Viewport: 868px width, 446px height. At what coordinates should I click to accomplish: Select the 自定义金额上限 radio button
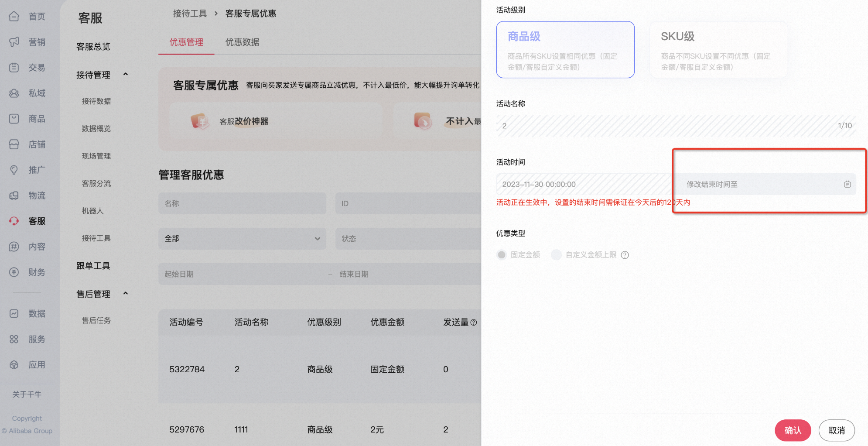pyautogui.click(x=556, y=254)
